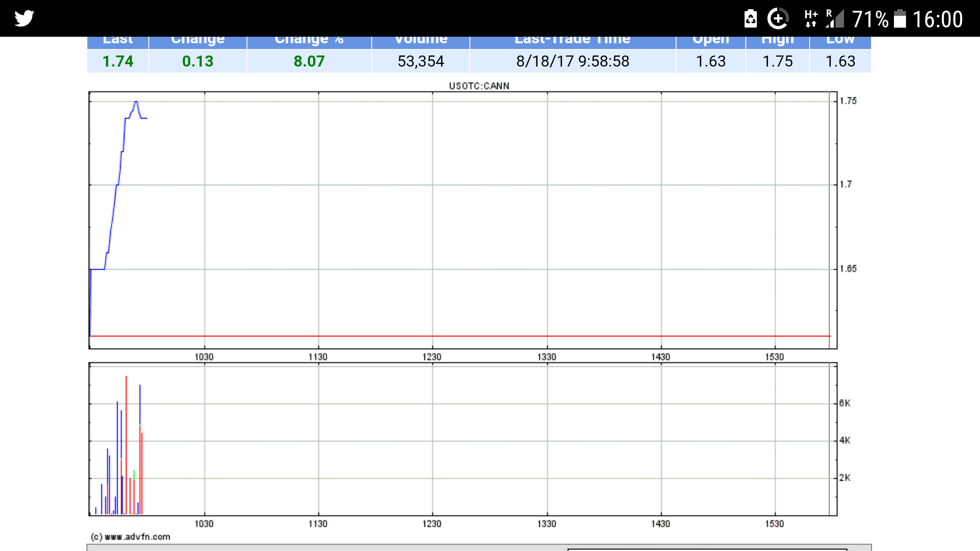Viewport: 980px width, 551px height.
Task: Tap the H+ mobile data indicator
Action: coord(811,18)
